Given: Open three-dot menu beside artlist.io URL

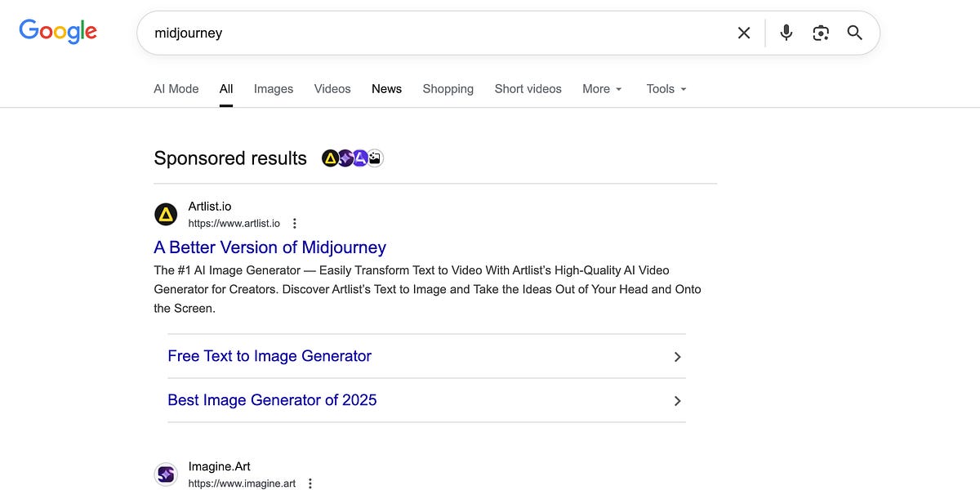Looking at the screenshot, I should pos(295,224).
